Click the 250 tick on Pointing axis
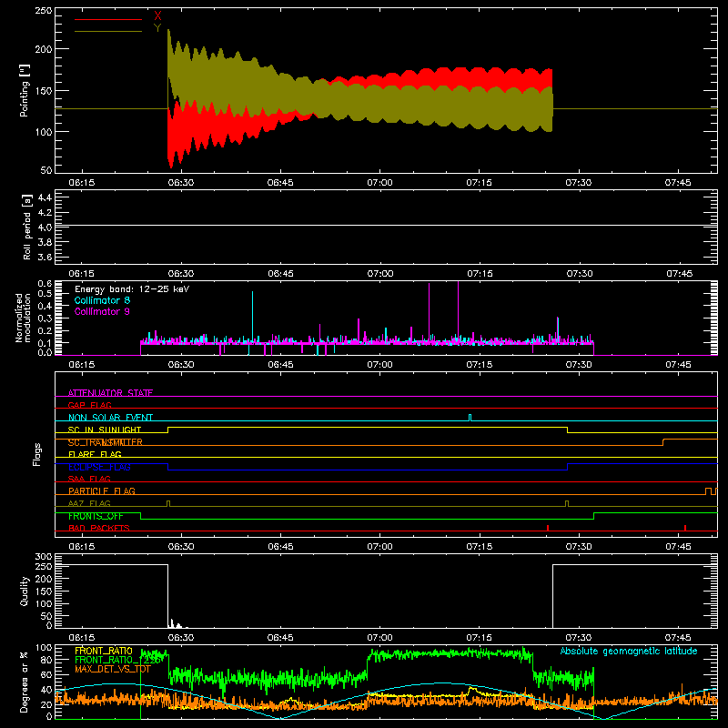This screenshot has height=728, width=728. (x=43, y=11)
